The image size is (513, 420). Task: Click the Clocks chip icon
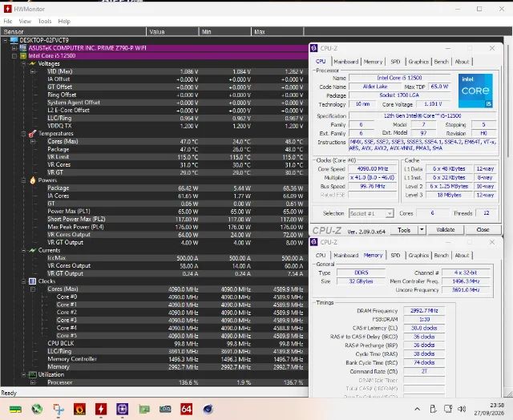click(32, 281)
